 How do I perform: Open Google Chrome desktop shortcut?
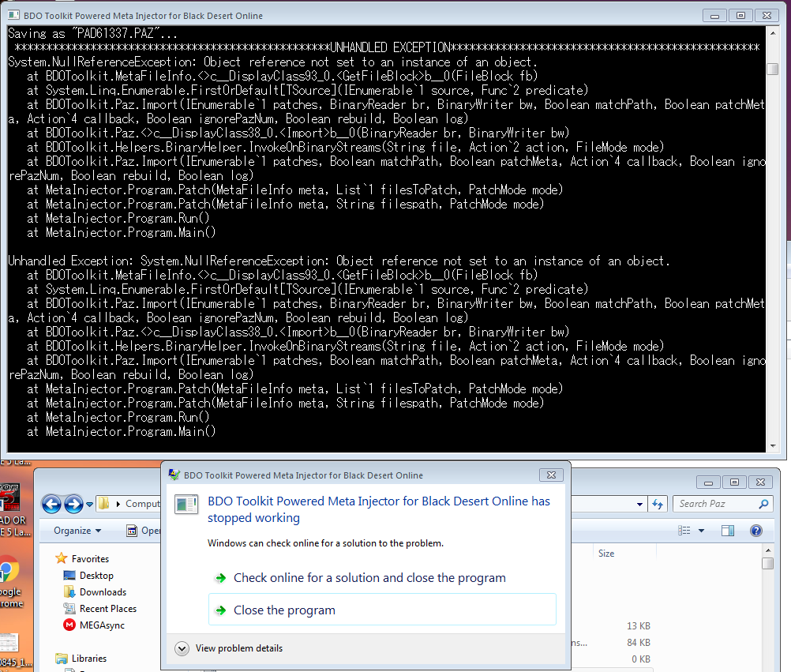click(10, 581)
